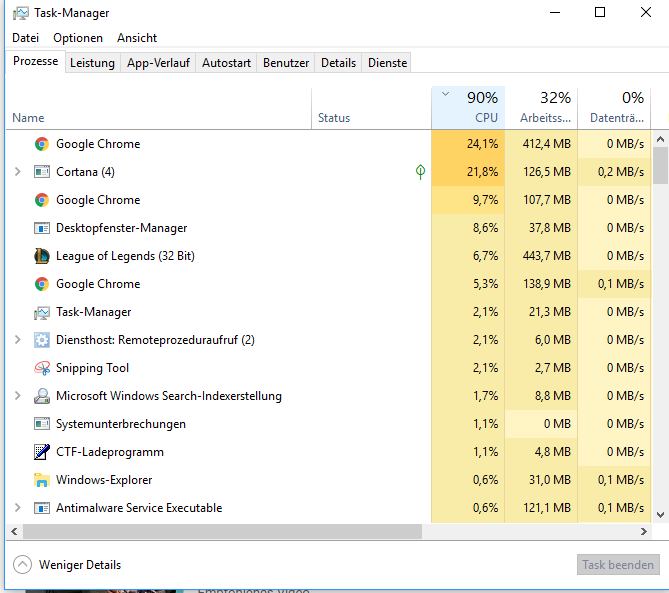This screenshot has height=593, width=669.
Task: Expand the Cortana (4) process group
Action: [17, 172]
